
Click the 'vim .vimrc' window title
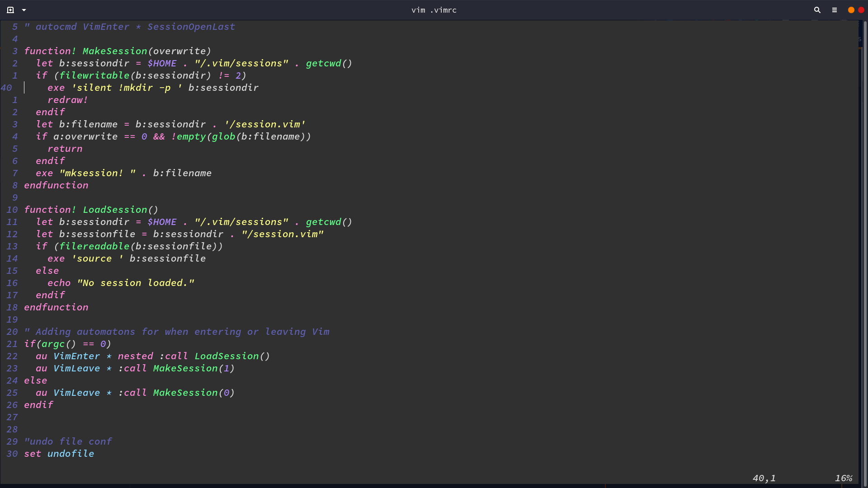(x=434, y=10)
